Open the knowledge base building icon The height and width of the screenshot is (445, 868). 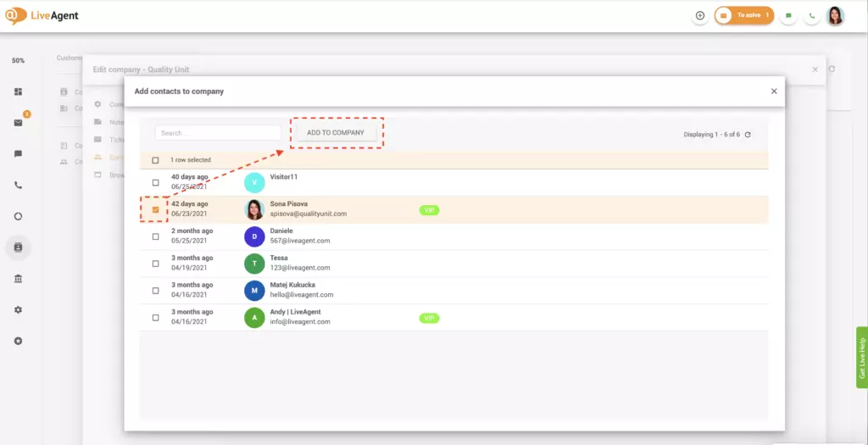point(18,279)
